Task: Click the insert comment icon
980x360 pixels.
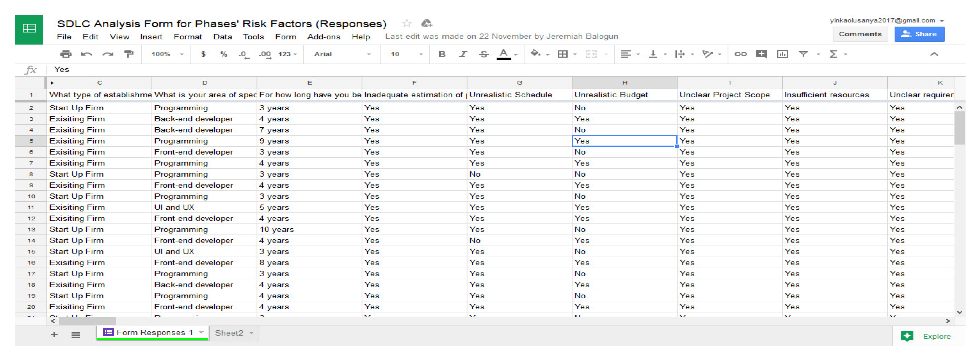Action: (x=761, y=54)
